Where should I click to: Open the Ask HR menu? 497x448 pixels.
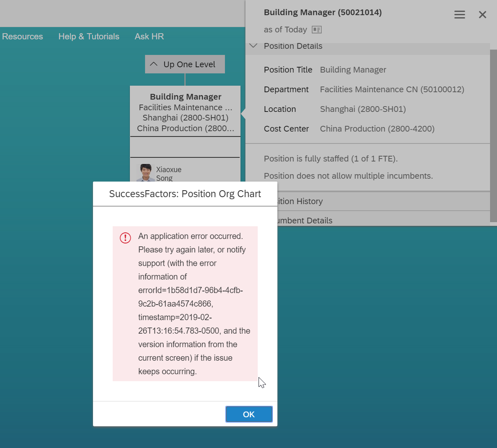pos(149,36)
